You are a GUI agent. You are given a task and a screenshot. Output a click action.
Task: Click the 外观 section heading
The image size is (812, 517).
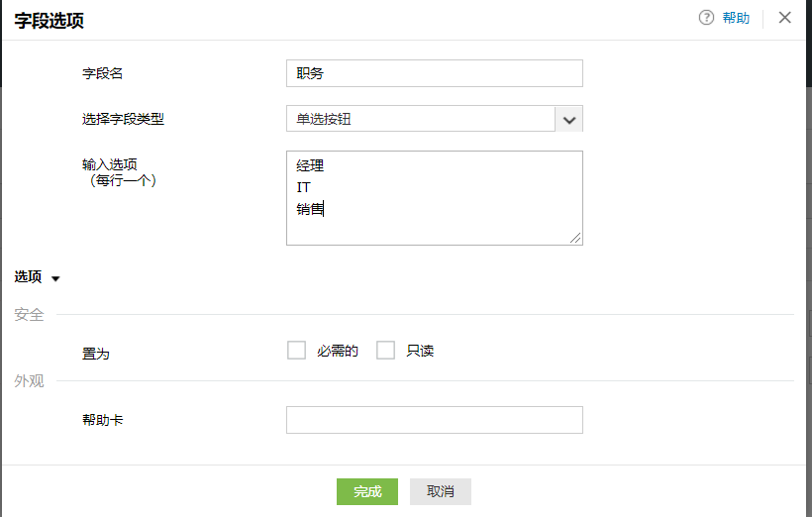click(30, 381)
